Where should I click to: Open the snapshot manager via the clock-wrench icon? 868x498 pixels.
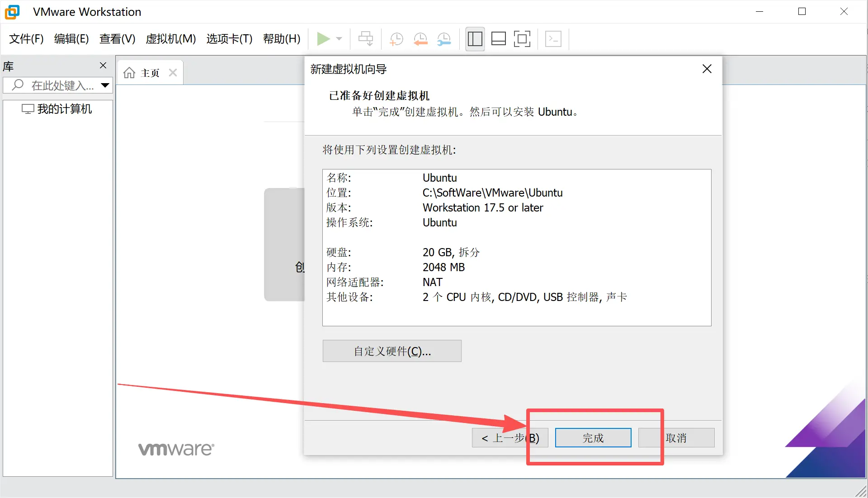point(444,39)
